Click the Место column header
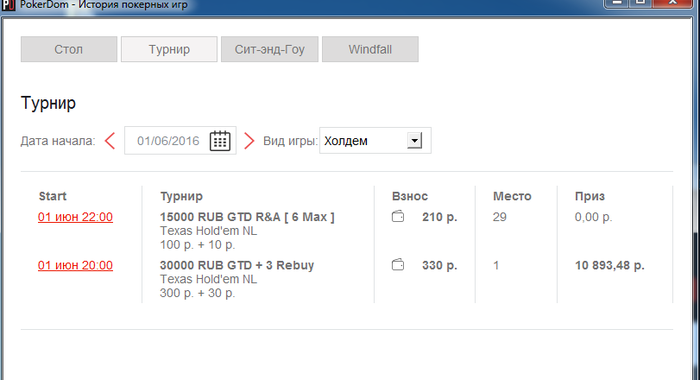The height and width of the screenshot is (380, 700). [x=512, y=196]
